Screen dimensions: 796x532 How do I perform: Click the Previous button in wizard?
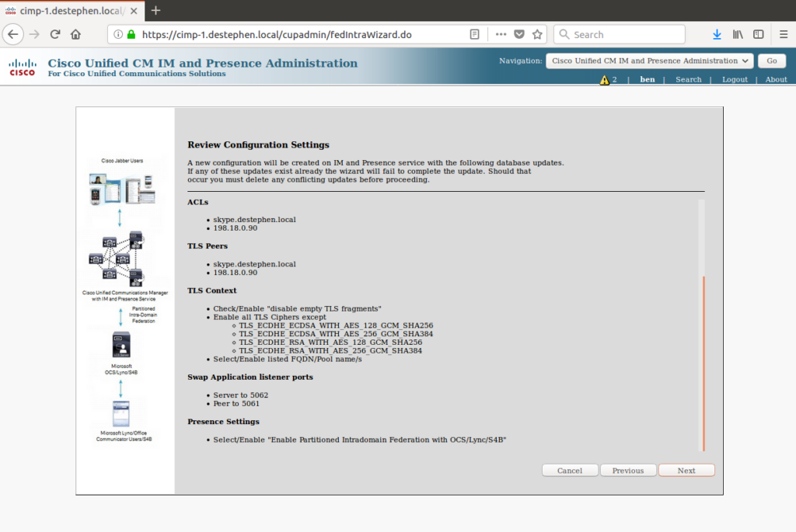(x=628, y=471)
